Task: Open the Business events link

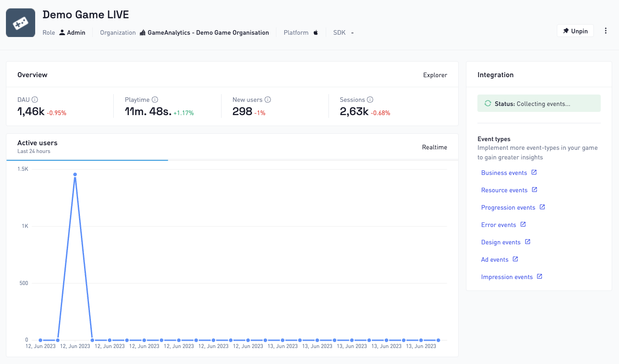Action: coord(504,173)
